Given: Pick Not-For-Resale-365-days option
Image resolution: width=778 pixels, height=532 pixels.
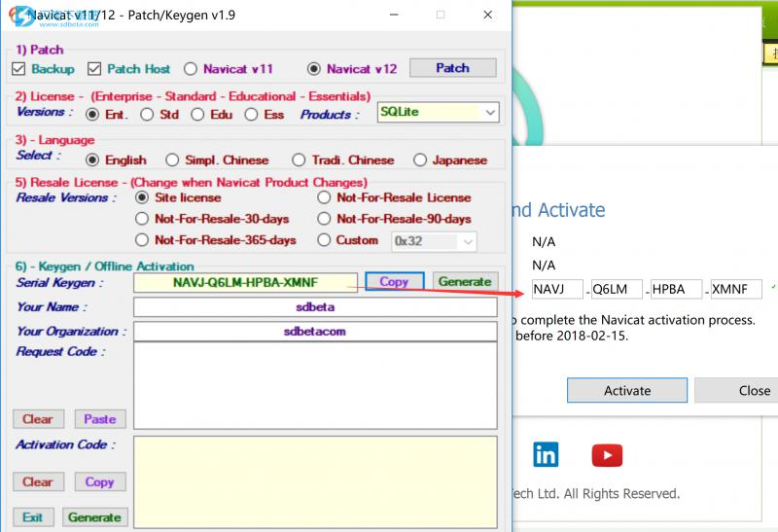Looking at the screenshot, I should 142,240.
